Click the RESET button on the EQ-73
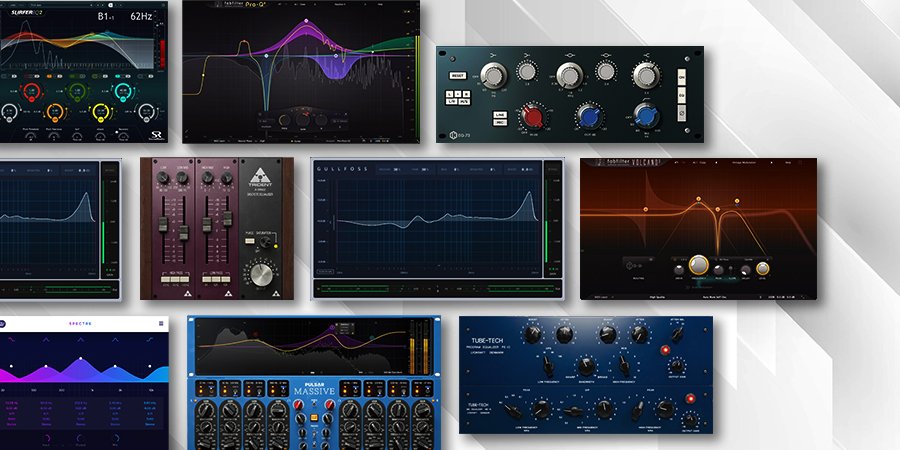 (x=457, y=76)
